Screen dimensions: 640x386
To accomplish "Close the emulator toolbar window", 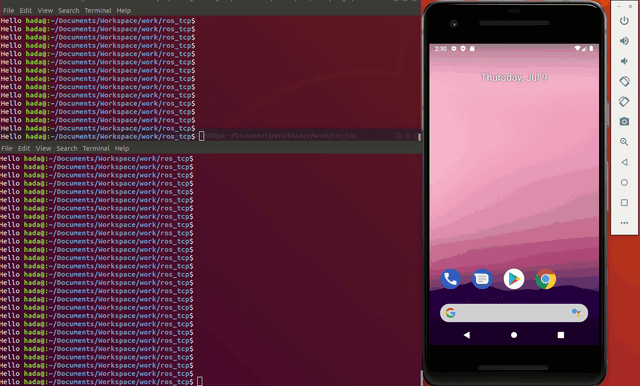I will [x=630, y=7].
